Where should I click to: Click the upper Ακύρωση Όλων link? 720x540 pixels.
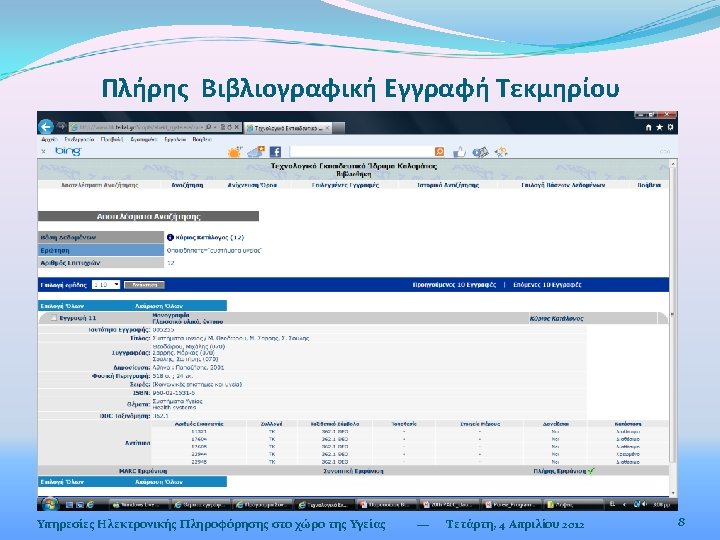pyautogui.click(x=159, y=306)
